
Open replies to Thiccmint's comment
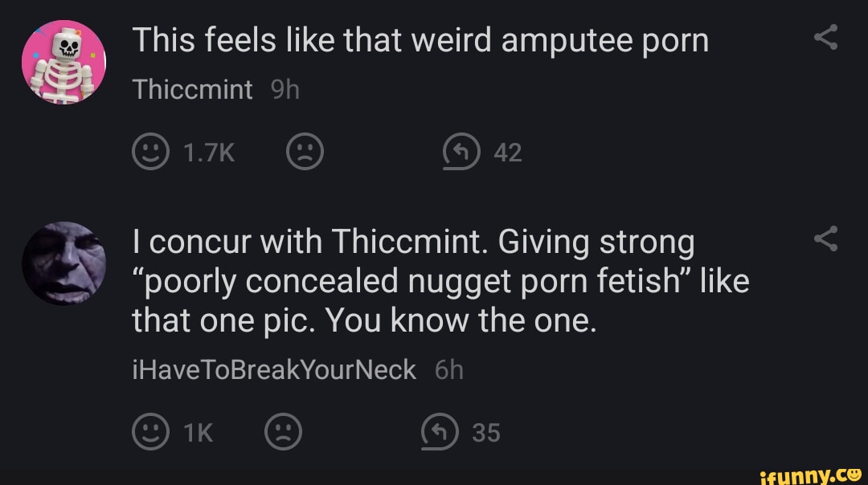click(460, 152)
